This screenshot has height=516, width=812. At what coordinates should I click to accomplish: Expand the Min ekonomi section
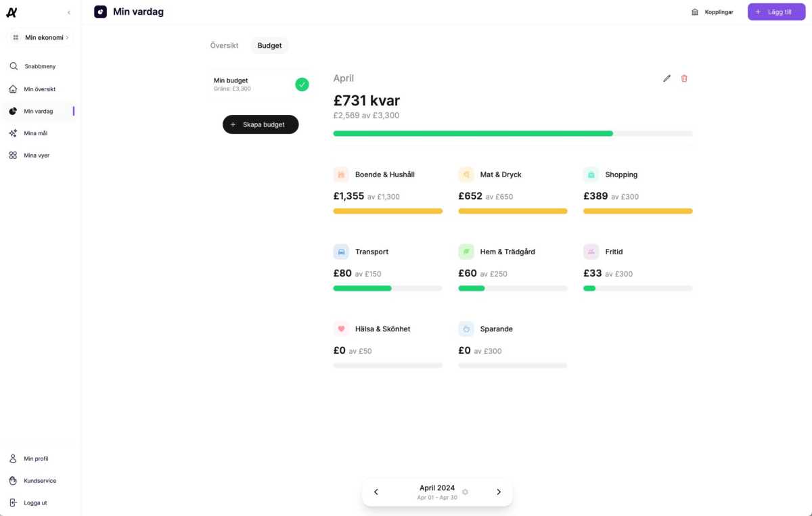[x=41, y=37]
